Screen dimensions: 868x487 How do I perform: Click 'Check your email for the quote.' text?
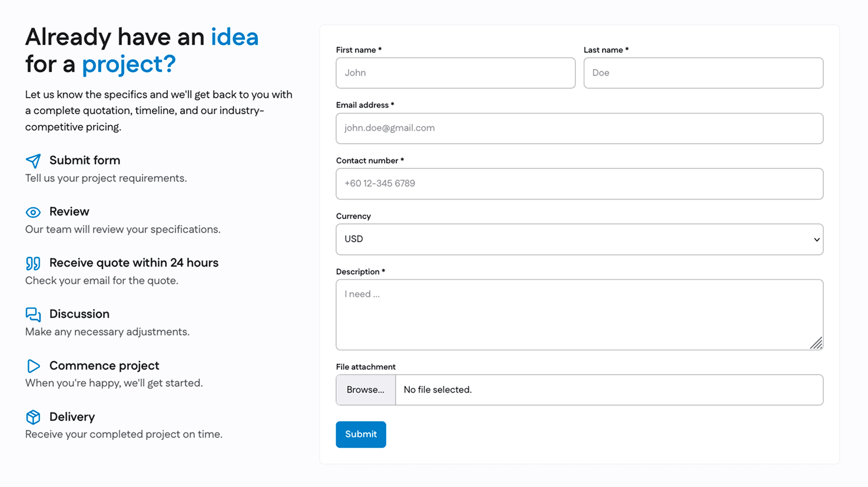102,280
